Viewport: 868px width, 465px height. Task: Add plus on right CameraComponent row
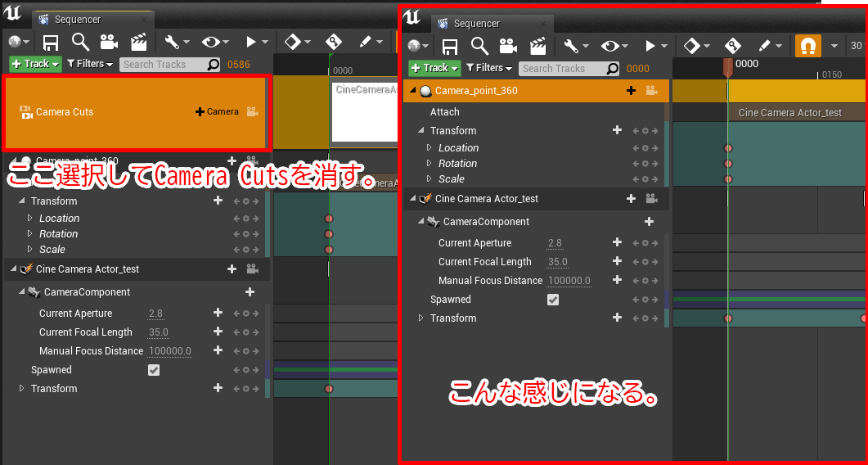[650, 222]
